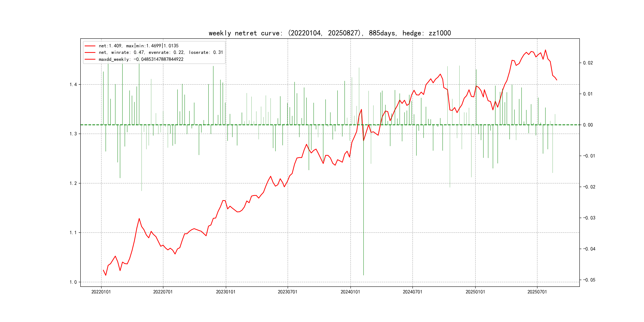Viewport: 644px width, 322px height.
Task: Click the 20240101 x-axis label
Action: [350, 292]
